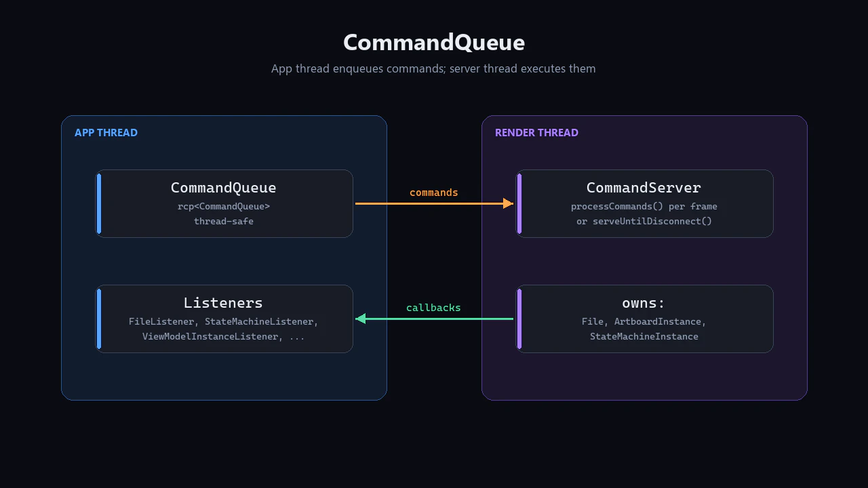Image resolution: width=868 pixels, height=488 pixels.
Task: Click processCommands() per frame text
Action: (x=644, y=206)
